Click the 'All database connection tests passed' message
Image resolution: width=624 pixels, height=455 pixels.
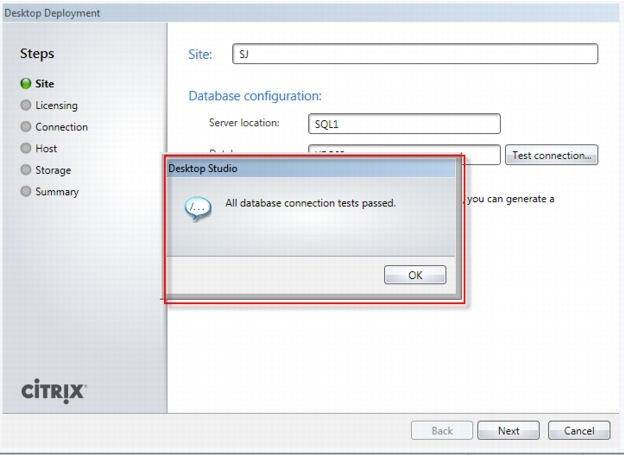[x=310, y=203]
